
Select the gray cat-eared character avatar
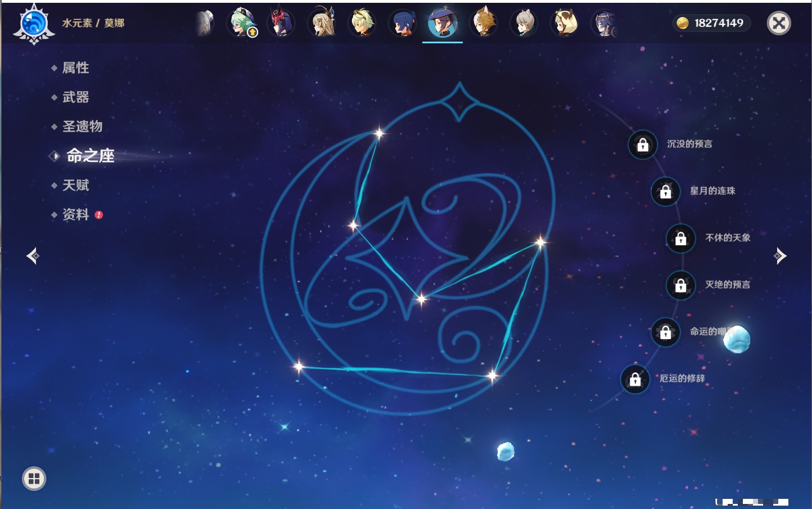[524, 23]
